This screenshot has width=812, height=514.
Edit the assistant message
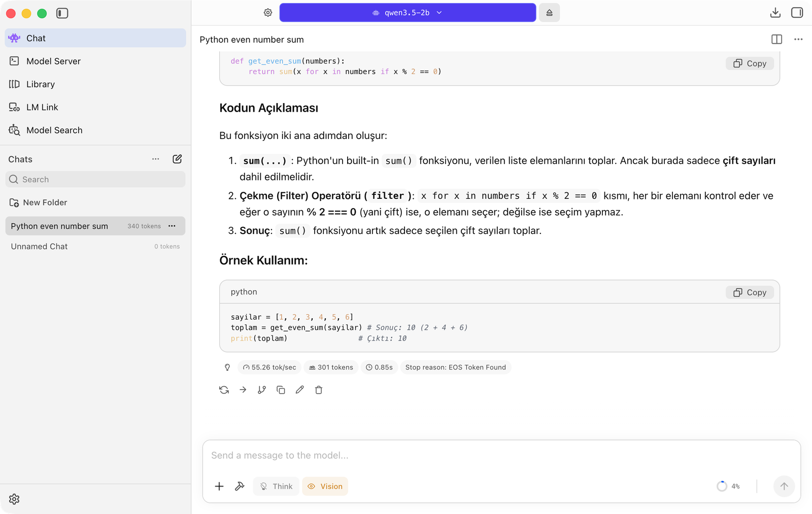tap(300, 390)
